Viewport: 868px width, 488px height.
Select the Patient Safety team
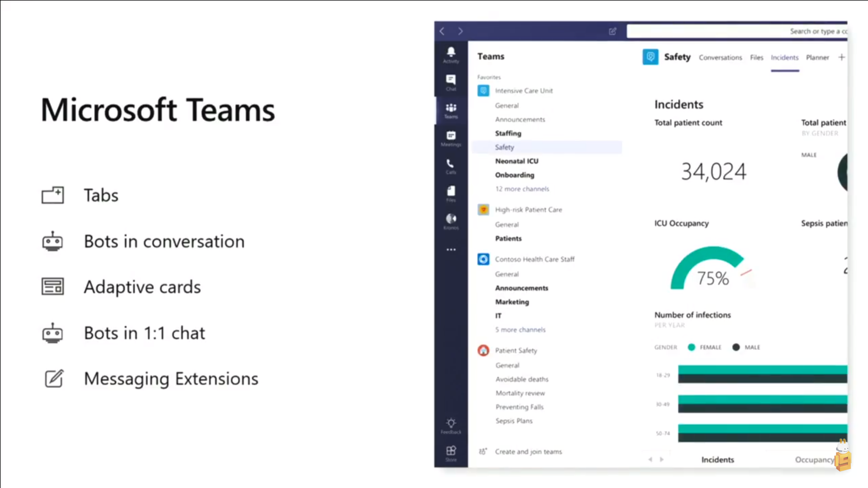click(516, 350)
